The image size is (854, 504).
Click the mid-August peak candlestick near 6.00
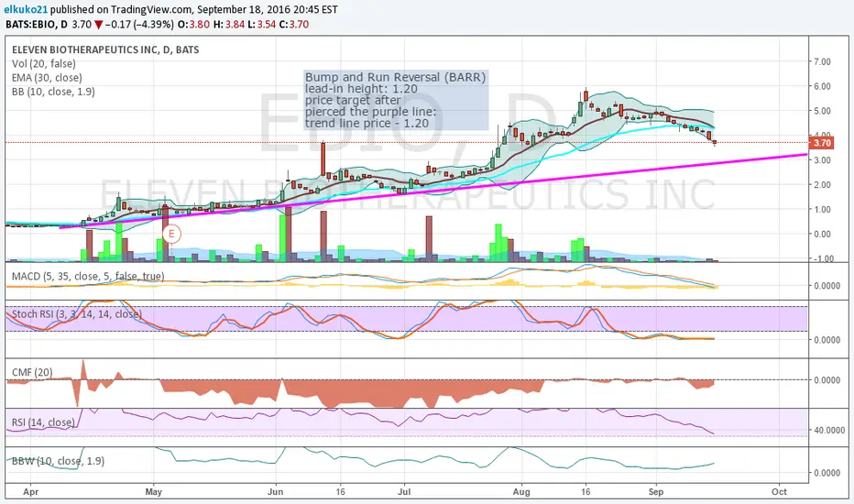click(x=586, y=94)
